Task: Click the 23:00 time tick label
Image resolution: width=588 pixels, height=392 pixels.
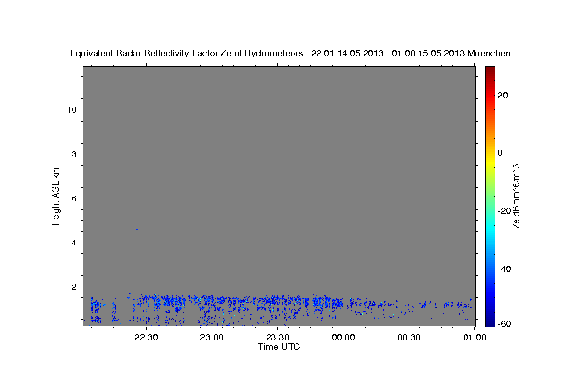Action: tap(212, 337)
